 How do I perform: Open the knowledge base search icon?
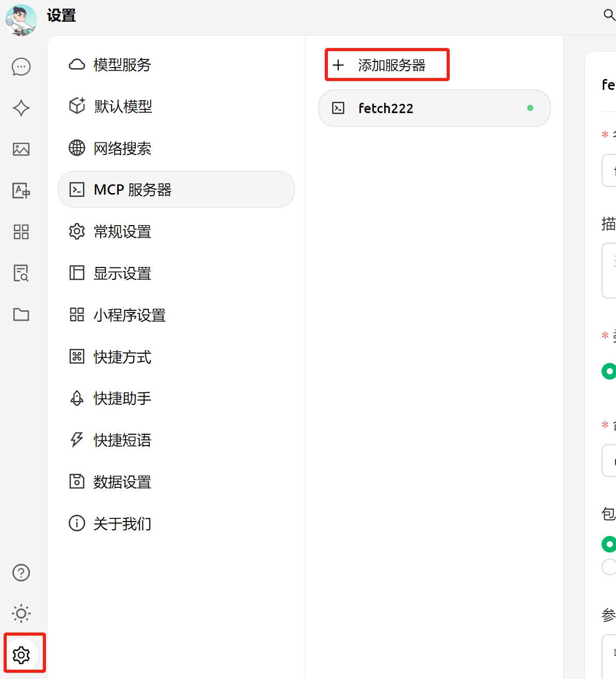pyautogui.click(x=21, y=273)
